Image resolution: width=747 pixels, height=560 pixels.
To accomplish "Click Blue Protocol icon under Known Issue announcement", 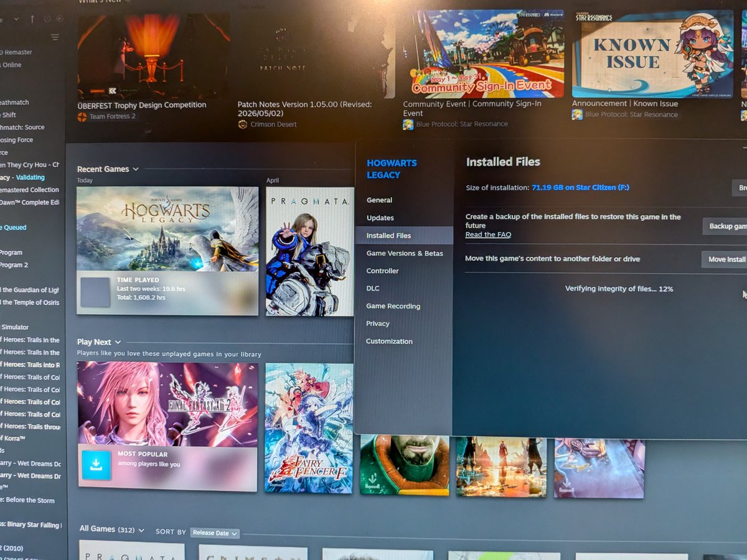I will [577, 114].
